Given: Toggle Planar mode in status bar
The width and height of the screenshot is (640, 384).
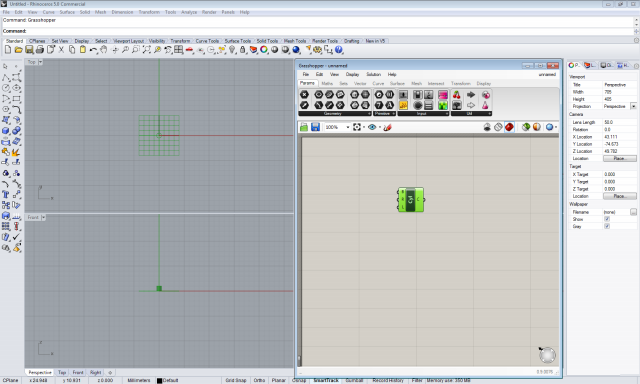Looking at the screenshot, I should pyautogui.click(x=279, y=380).
